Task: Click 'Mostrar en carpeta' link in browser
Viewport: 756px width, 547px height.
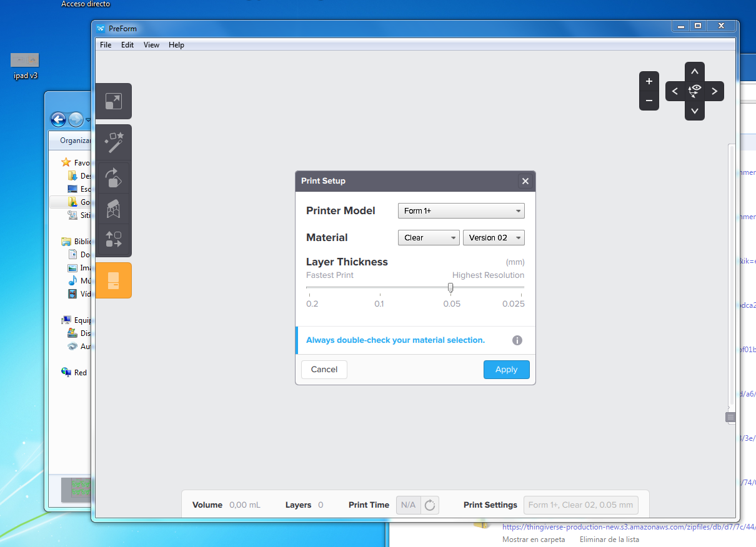Action: pos(534,540)
